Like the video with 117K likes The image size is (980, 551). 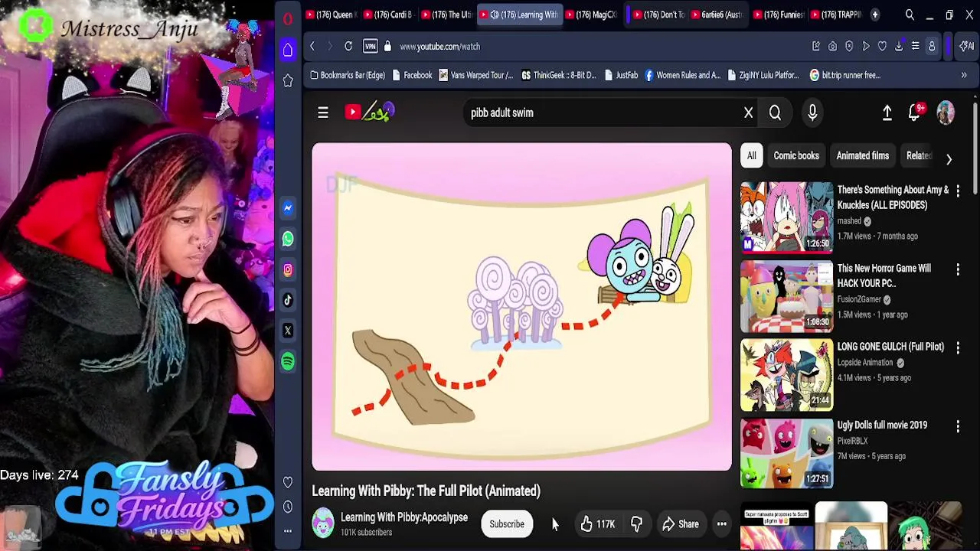(x=596, y=524)
